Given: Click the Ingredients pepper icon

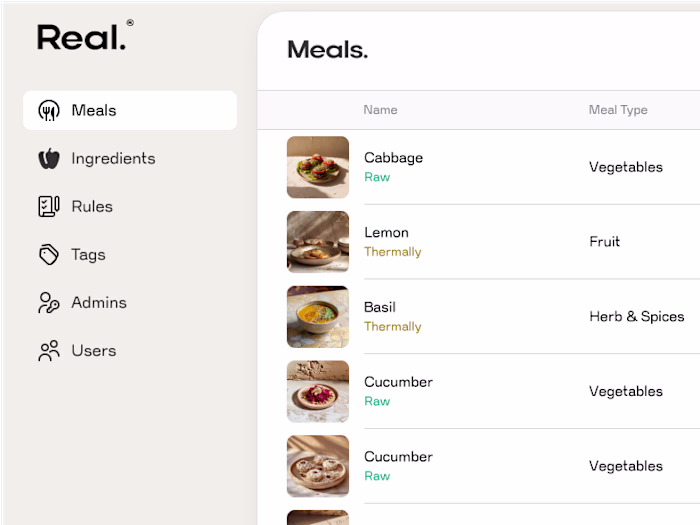Looking at the screenshot, I should point(49,159).
